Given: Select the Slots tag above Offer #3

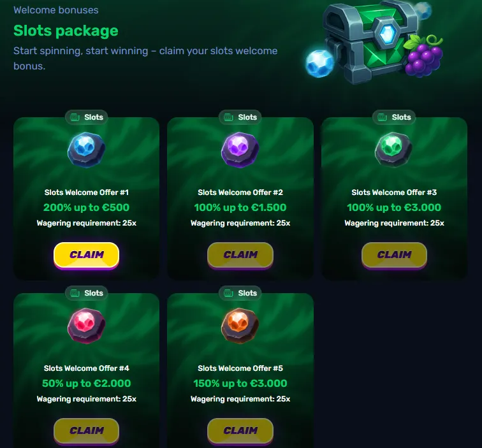Looking at the screenshot, I should (x=394, y=117).
